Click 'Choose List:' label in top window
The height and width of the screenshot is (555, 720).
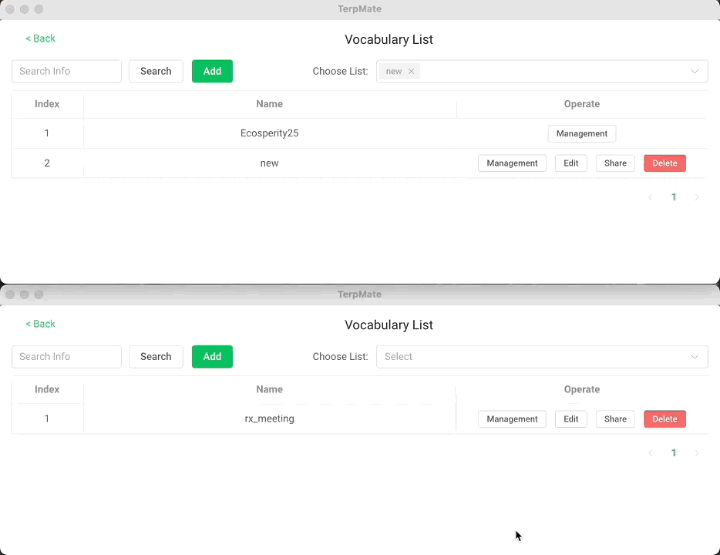click(x=340, y=71)
